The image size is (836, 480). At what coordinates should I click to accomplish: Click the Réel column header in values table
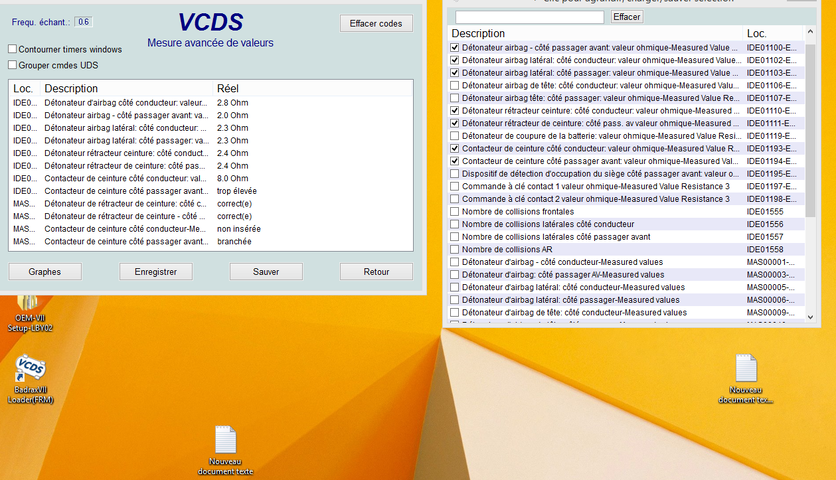pos(312,89)
